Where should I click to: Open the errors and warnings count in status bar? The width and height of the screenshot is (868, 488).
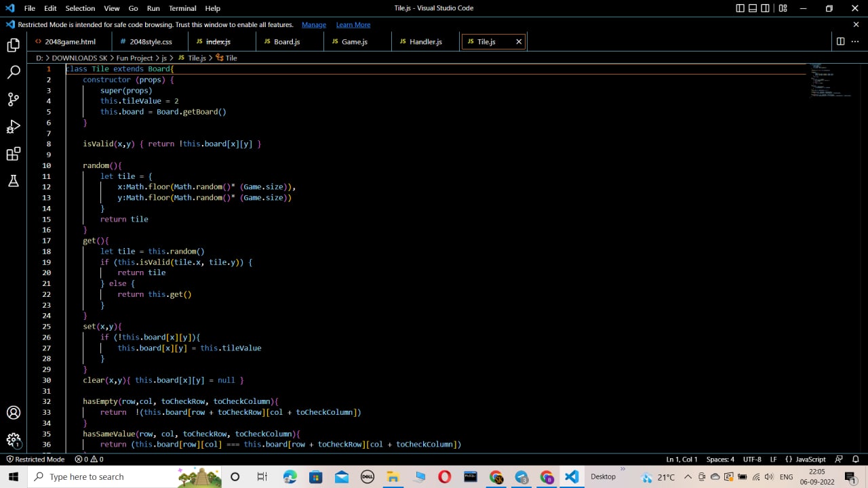[89, 459]
